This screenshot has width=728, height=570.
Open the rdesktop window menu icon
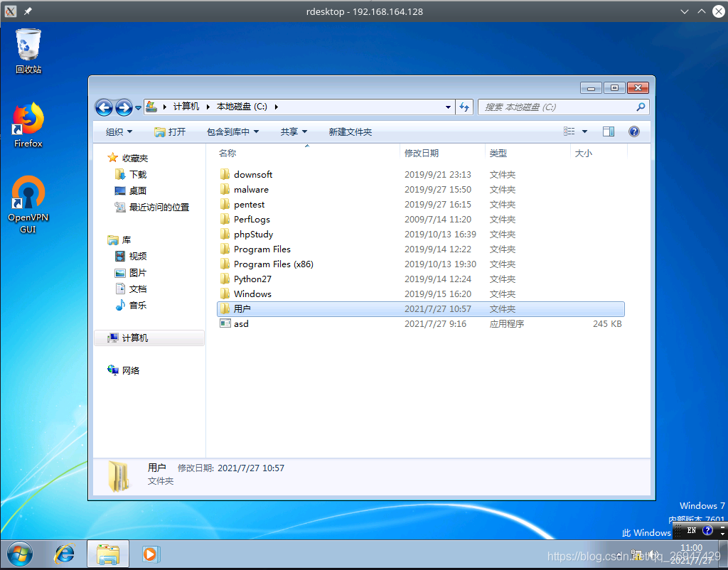(10, 11)
